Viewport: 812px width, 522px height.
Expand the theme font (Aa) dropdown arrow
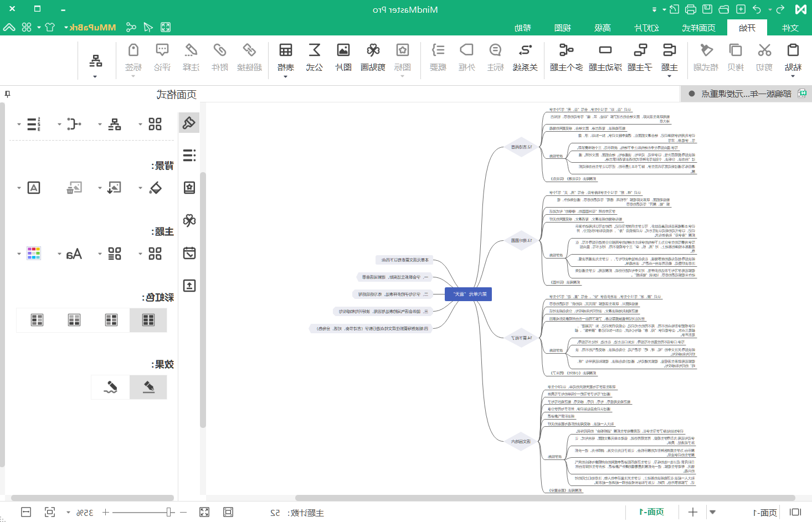(x=59, y=254)
